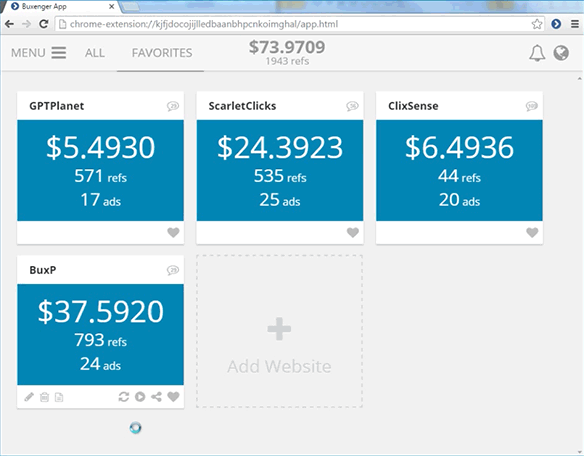Screen dimensions: 584x456
Task: Click 793 refs on BuxP card
Action: [x=101, y=340]
